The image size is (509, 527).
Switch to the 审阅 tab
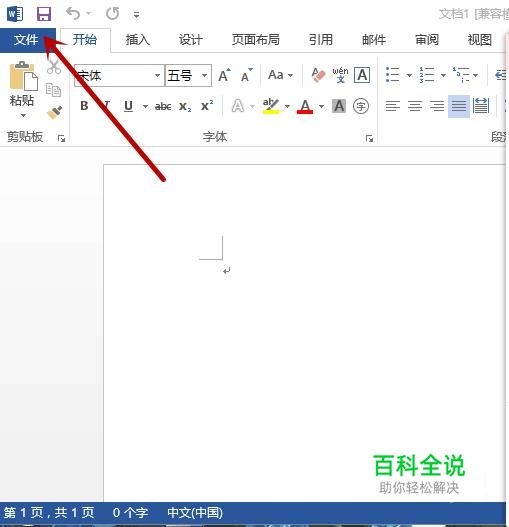coord(427,40)
